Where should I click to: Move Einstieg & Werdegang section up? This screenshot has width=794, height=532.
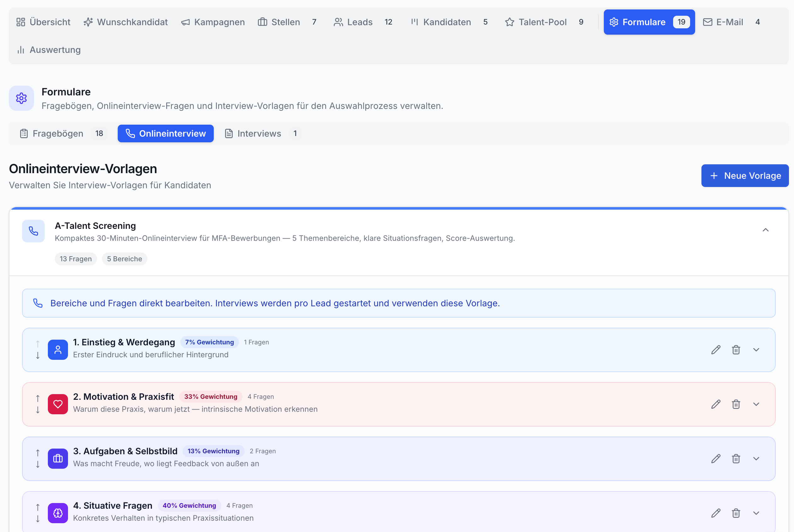(38, 344)
